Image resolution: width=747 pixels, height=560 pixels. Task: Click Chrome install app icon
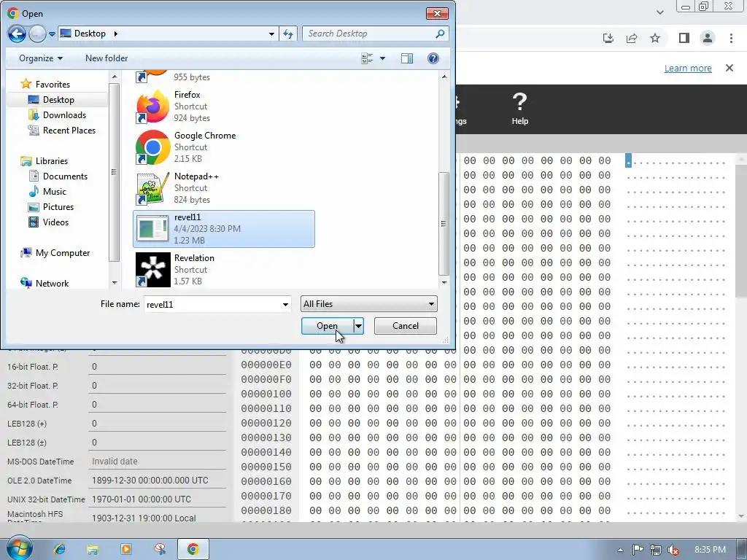[608, 38]
